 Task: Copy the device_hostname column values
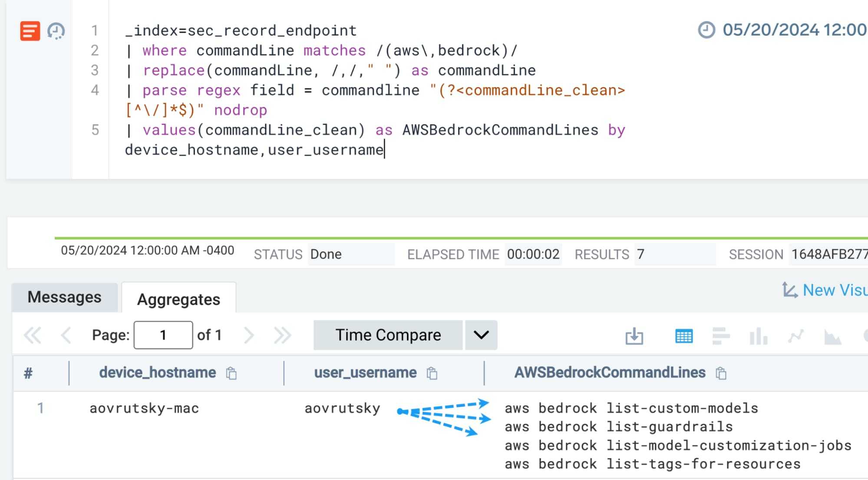(x=231, y=373)
